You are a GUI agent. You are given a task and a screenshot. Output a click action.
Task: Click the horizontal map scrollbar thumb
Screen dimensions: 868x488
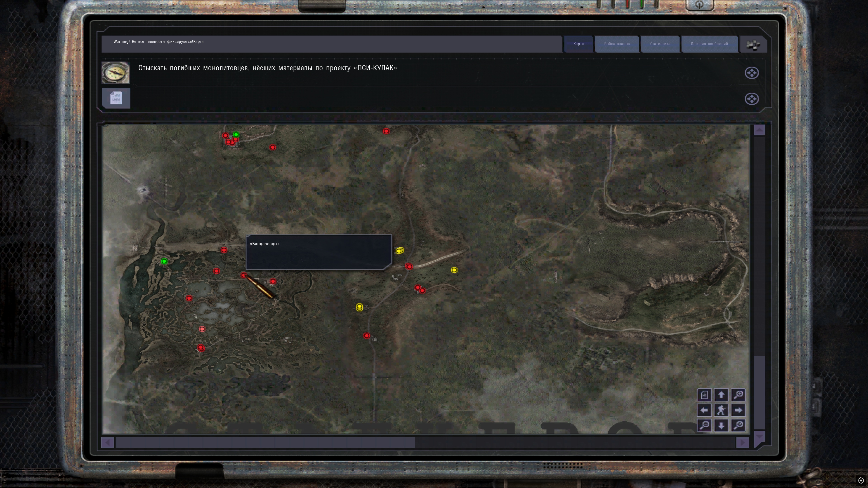coord(265,443)
